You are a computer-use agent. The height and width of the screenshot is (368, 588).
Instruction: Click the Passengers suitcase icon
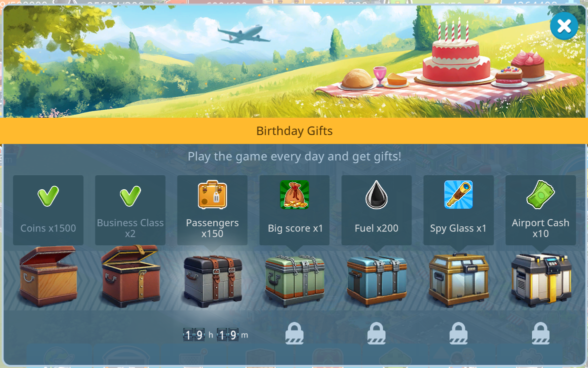pyautogui.click(x=212, y=194)
